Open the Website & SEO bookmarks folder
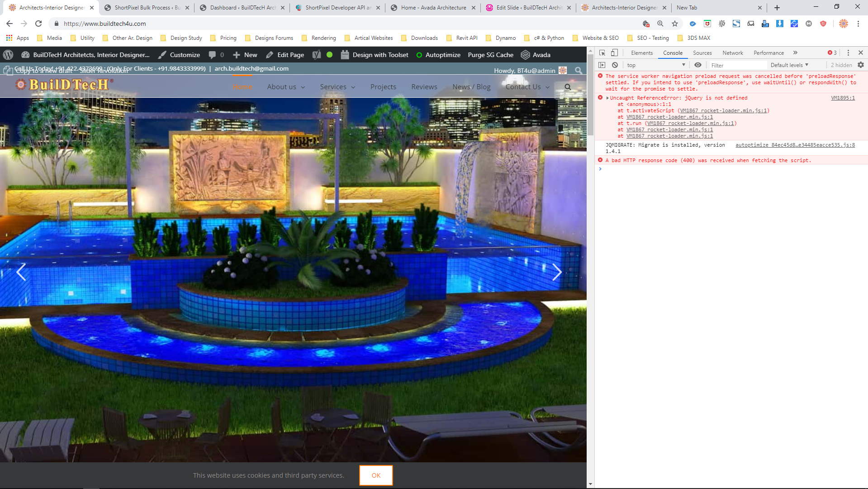Viewport: 868px width, 489px height. point(596,38)
